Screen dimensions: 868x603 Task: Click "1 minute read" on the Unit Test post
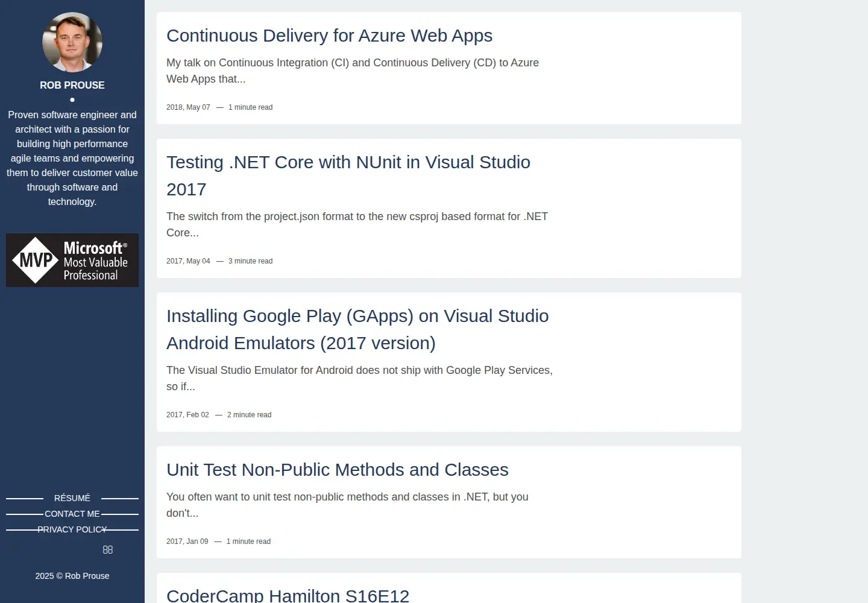coord(248,541)
